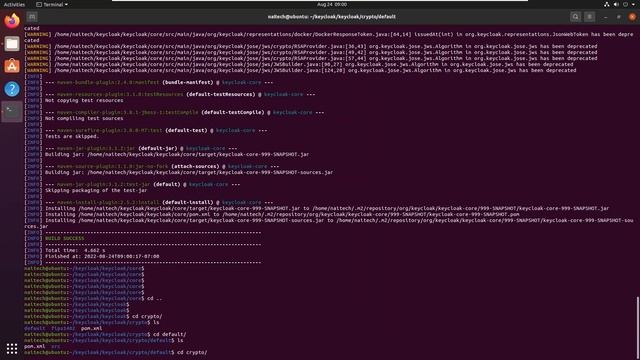Open the Files manager in dock

pos(12,44)
